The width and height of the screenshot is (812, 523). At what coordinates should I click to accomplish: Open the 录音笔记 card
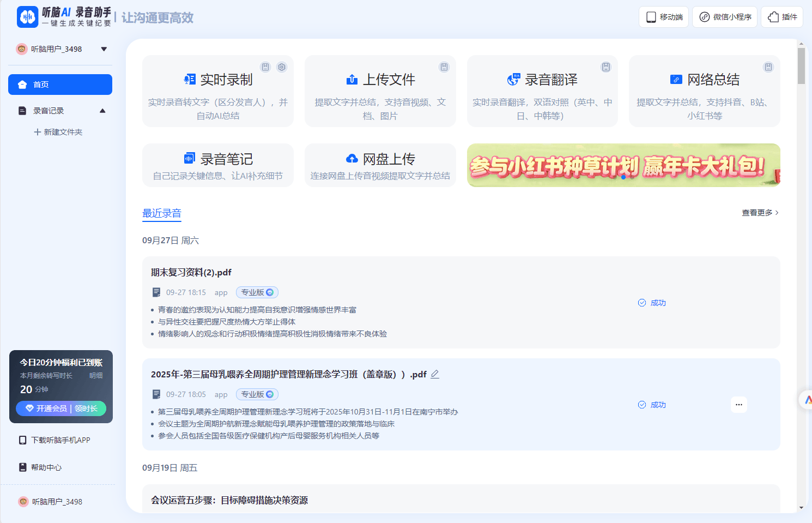point(218,165)
